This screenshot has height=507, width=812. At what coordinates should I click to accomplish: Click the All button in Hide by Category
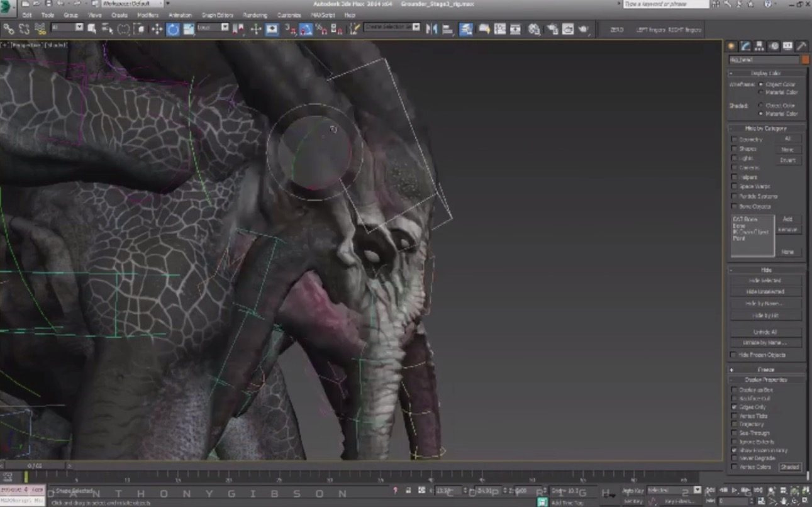click(x=788, y=138)
